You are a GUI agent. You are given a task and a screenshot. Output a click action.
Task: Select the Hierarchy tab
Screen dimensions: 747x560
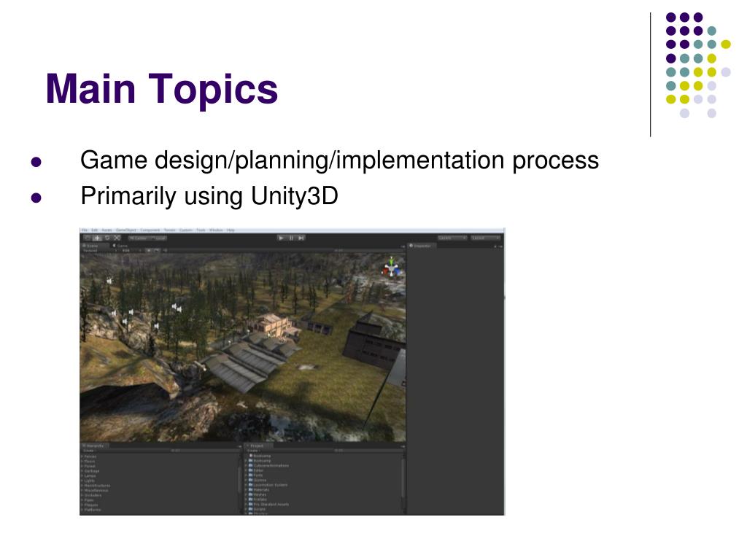(x=94, y=446)
